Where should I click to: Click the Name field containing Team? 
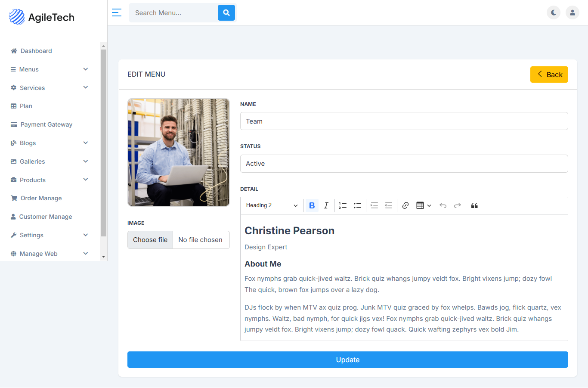click(404, 121)
